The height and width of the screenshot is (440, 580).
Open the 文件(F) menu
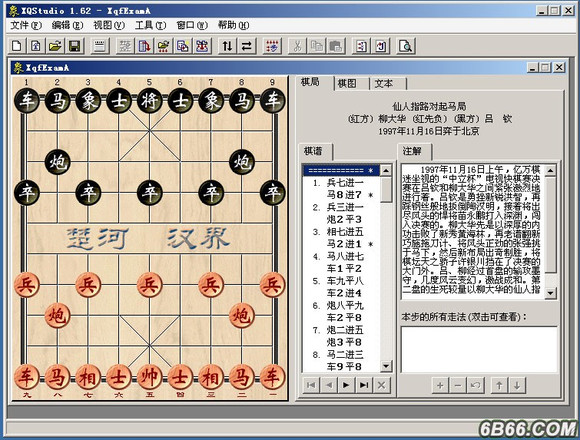tap(26, 25)
